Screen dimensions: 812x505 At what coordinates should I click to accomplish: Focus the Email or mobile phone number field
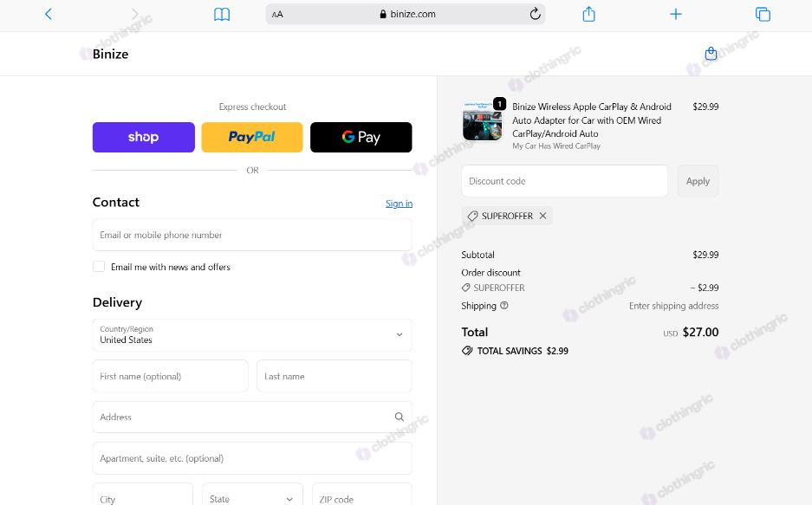[252, 235]
